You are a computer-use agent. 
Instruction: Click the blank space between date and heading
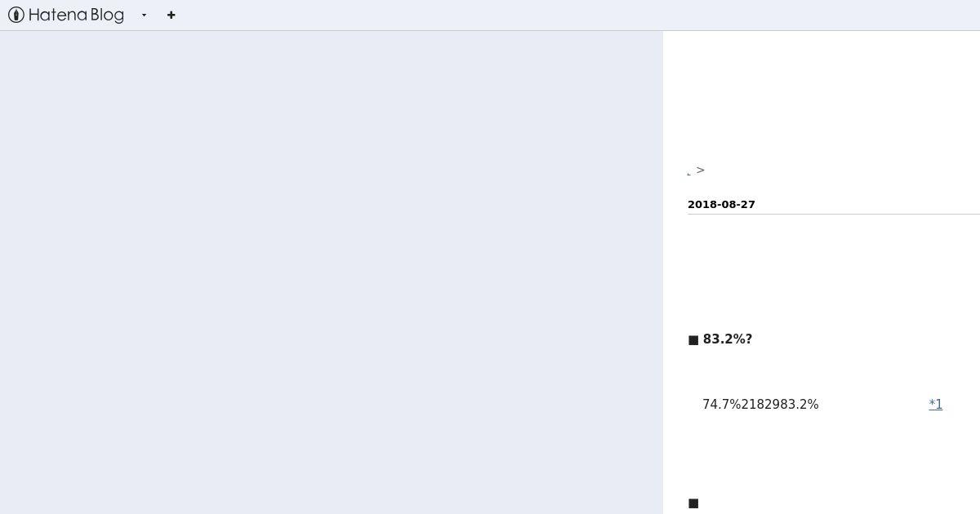(x=822, y=273)
